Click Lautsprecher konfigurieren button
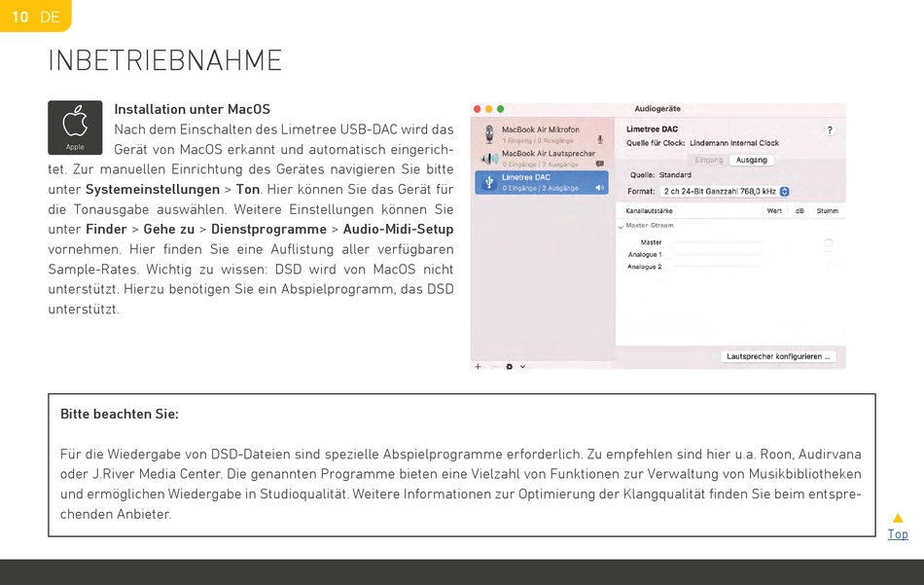Screen dimensions: 924x585 click(x=778, y=356)
